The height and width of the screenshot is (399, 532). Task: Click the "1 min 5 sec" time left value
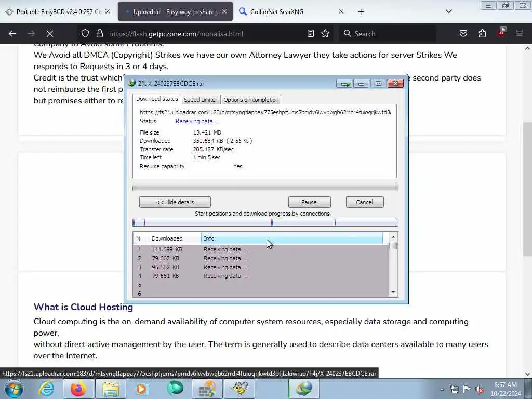[207, 157]
